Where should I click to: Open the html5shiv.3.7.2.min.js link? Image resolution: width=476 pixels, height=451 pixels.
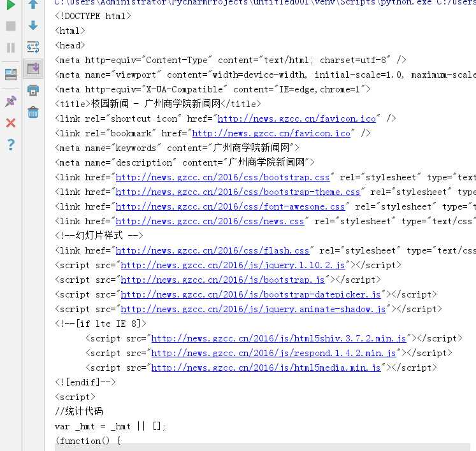(278, 338)
